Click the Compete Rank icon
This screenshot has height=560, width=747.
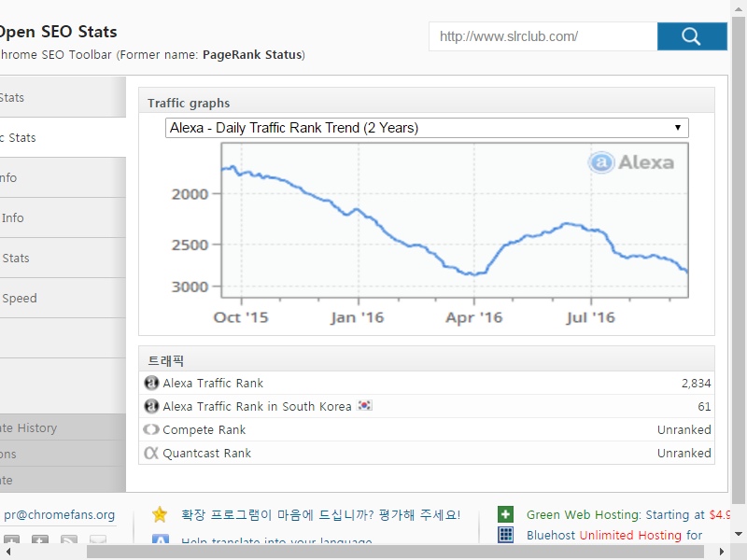tap(151, 429)
